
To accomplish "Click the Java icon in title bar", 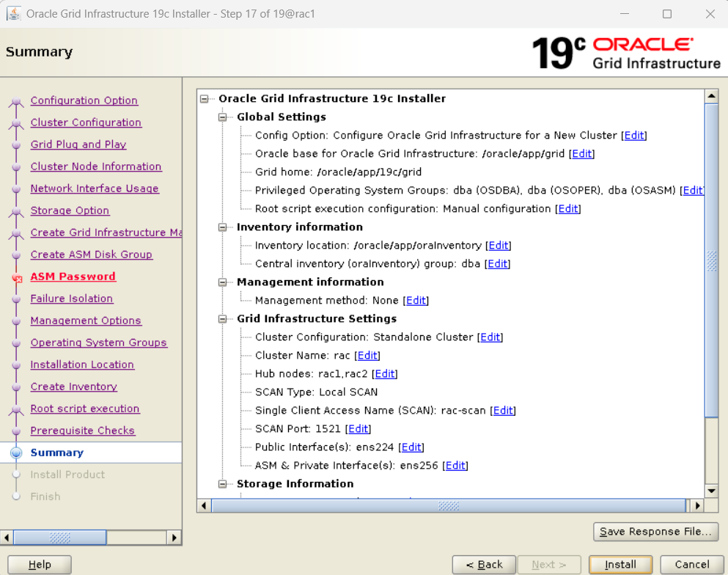I will coord(13,14).
